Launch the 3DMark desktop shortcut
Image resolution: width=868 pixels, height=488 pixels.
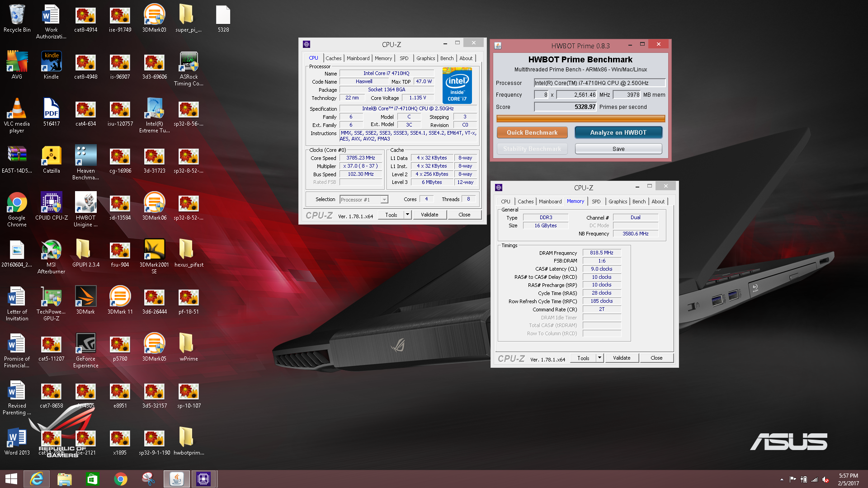[86, 300]
